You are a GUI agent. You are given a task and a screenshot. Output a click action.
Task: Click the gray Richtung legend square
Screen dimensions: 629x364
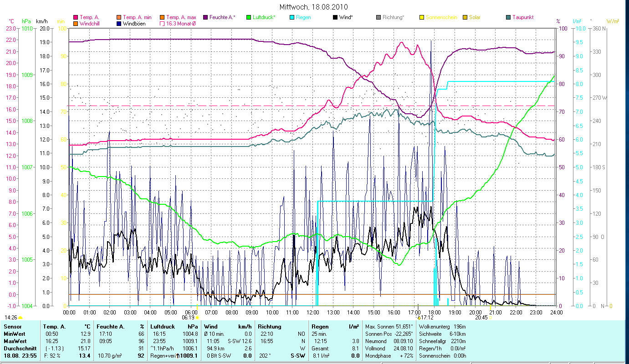click(378, 17)
